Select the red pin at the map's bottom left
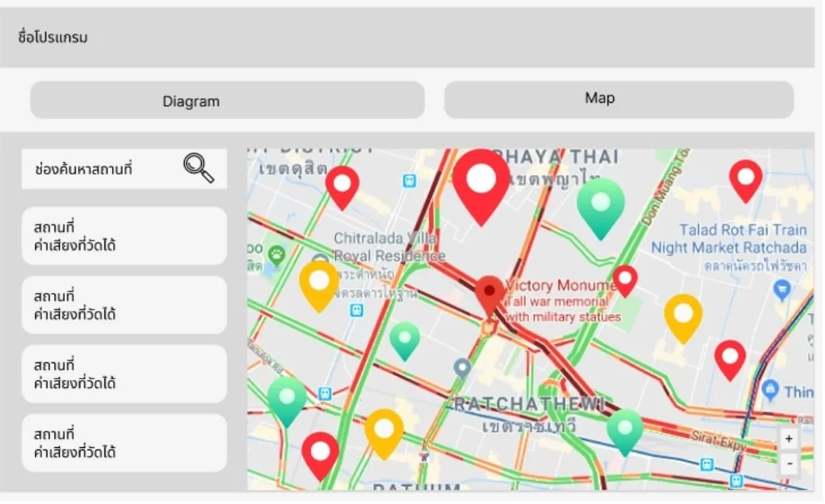Image resolution: width=825 pixels, height=504 pixels. [320, 456]
